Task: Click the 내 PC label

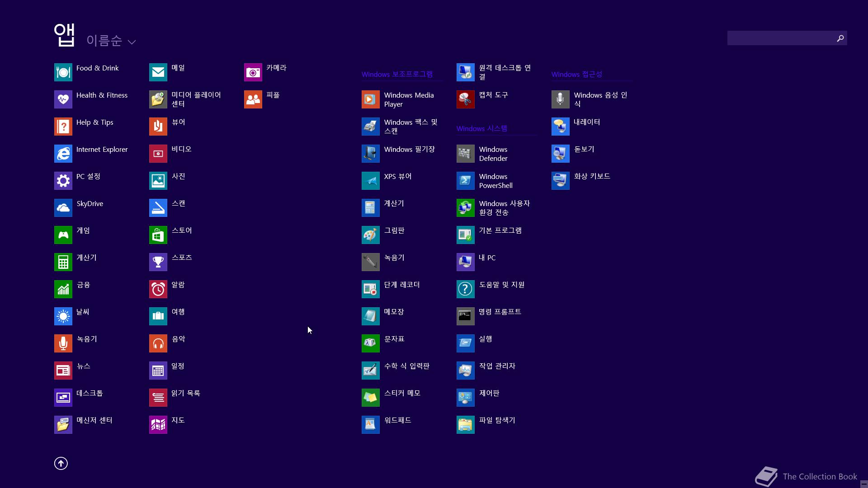Action: pos(487,258)
